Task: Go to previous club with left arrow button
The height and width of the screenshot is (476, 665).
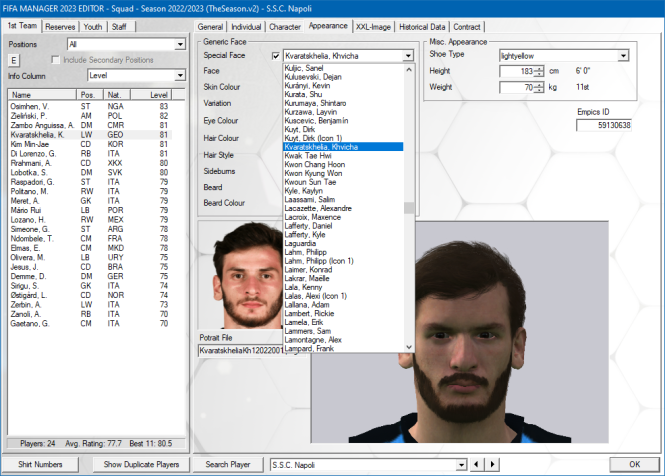Action: [476, 465]
